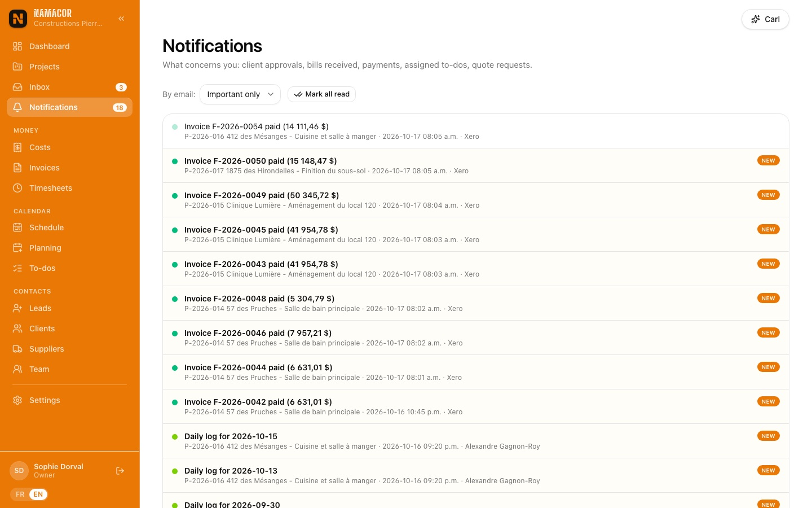
Task: Select EN language option
Action: click(x=38, y=494)
